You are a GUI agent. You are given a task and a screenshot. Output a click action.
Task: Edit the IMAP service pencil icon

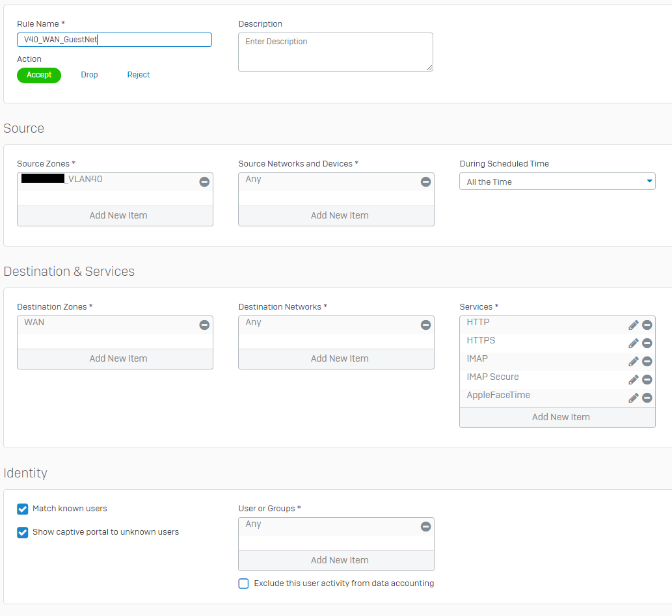click(x=633, y=362)
